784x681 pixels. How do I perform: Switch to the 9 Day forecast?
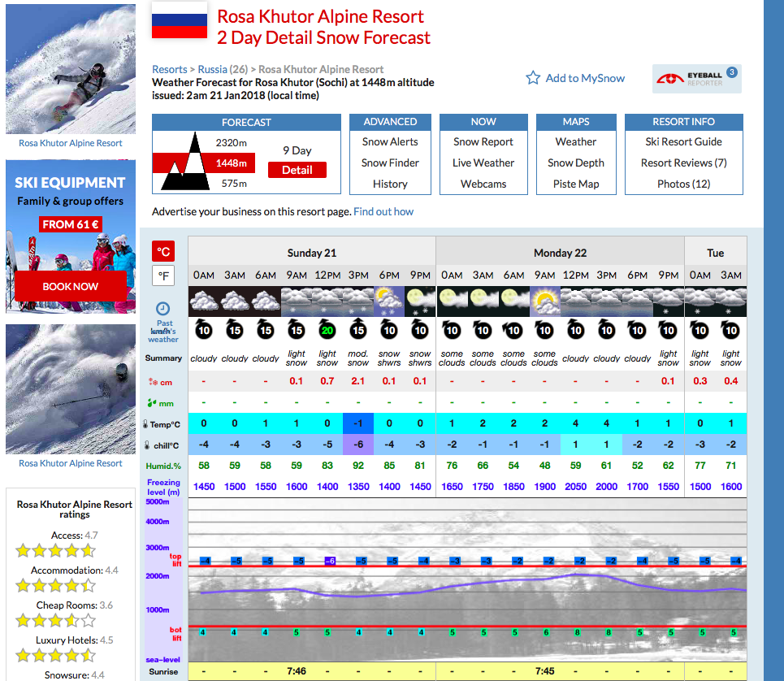point(297,150)
